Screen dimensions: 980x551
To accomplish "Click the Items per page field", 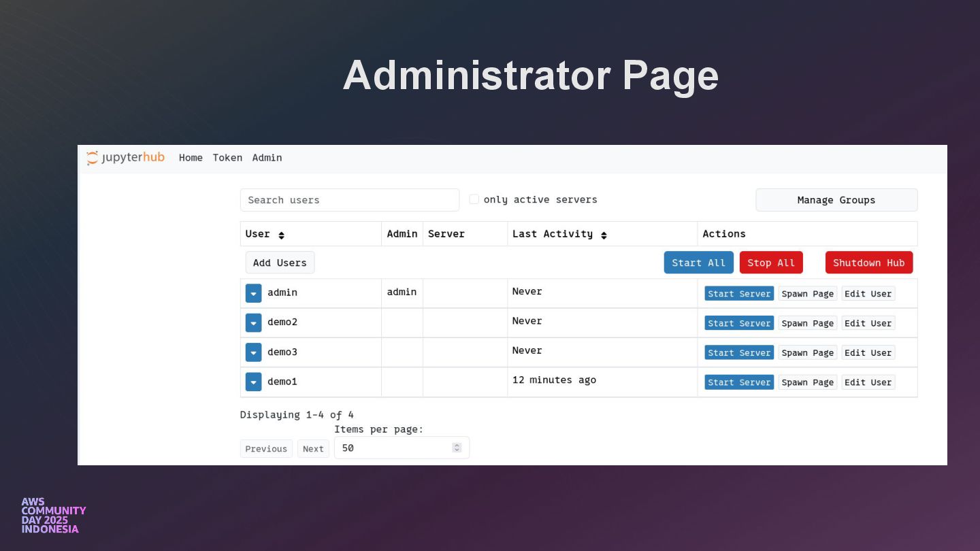I will (x=402, y=448).
